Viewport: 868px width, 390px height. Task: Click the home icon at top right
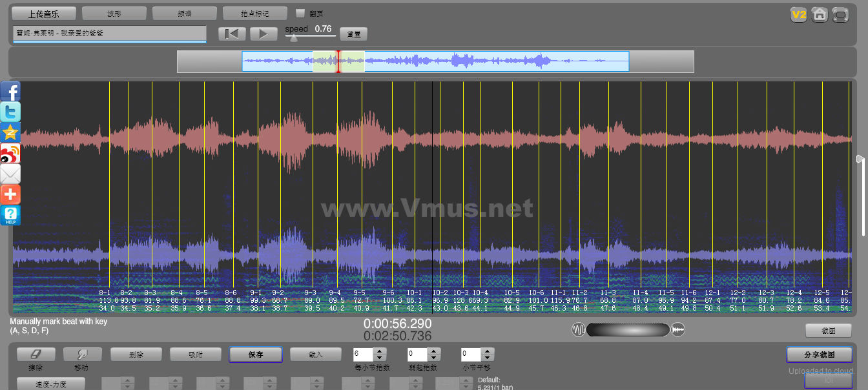click(x=820, y=14)
